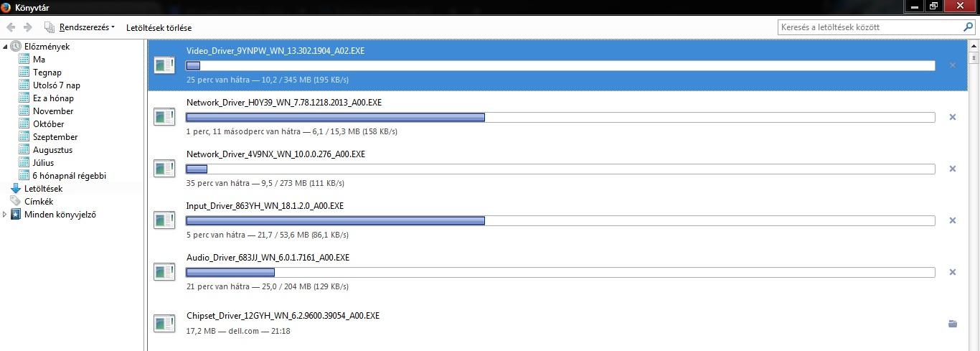Click the Audio_Driver download progress bar
The height and width of the screenshot is (351, 980).
[x=560, y=272]
